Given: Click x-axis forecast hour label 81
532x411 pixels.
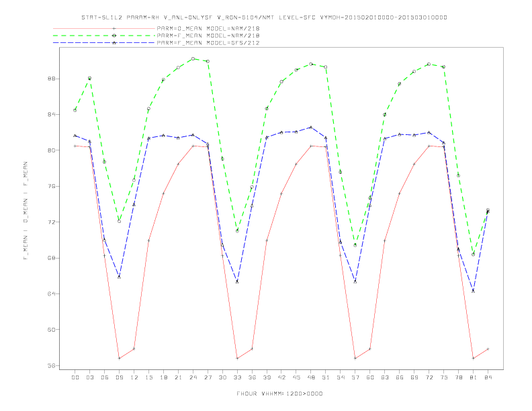Looking at the screenshot, I should [x=474, y=377].
